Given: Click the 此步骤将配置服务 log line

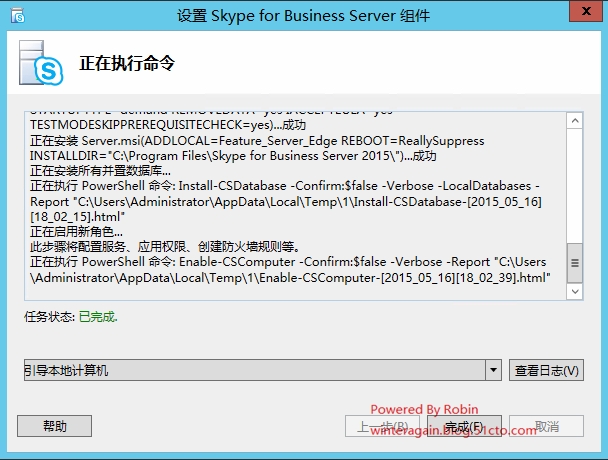Looking at the screenshot, I should [165, 247].
